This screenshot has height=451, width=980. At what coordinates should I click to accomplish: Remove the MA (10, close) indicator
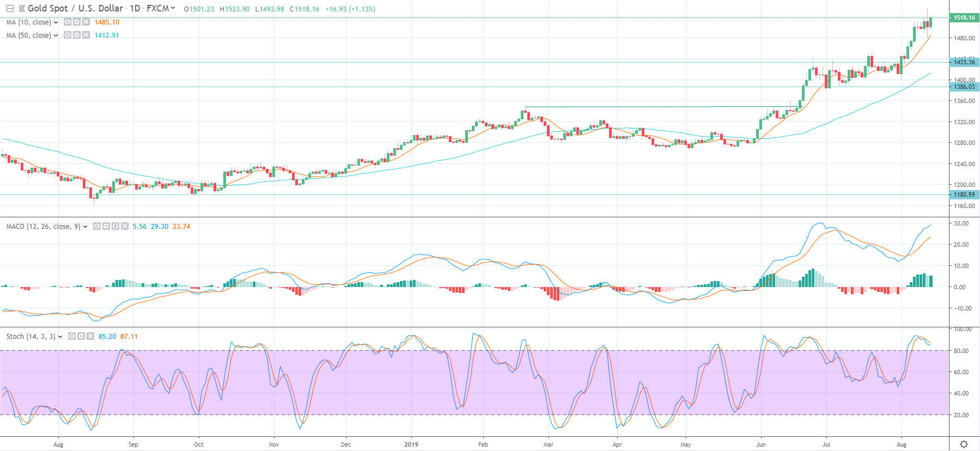pyautogui.click(x=86, y=22)
